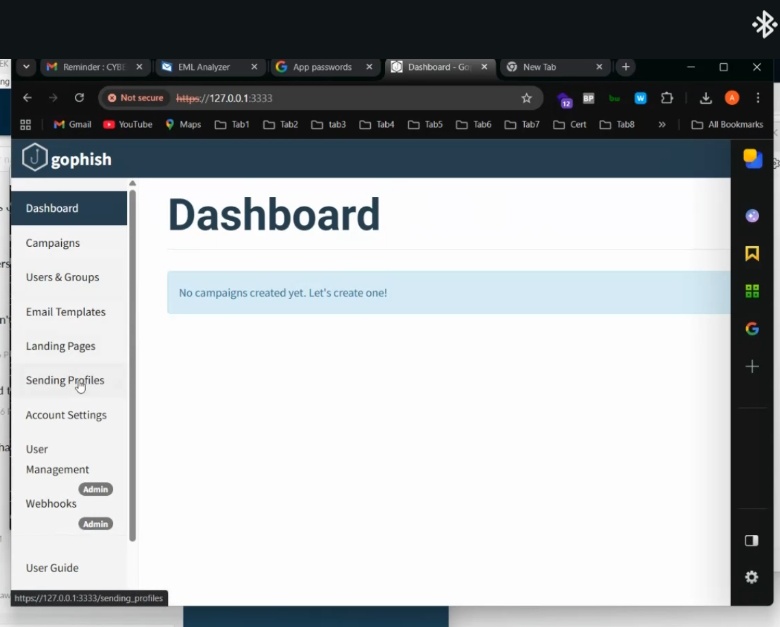
Task: Open the Tab4 bookmark folder
Action: (x=377, y=124)
